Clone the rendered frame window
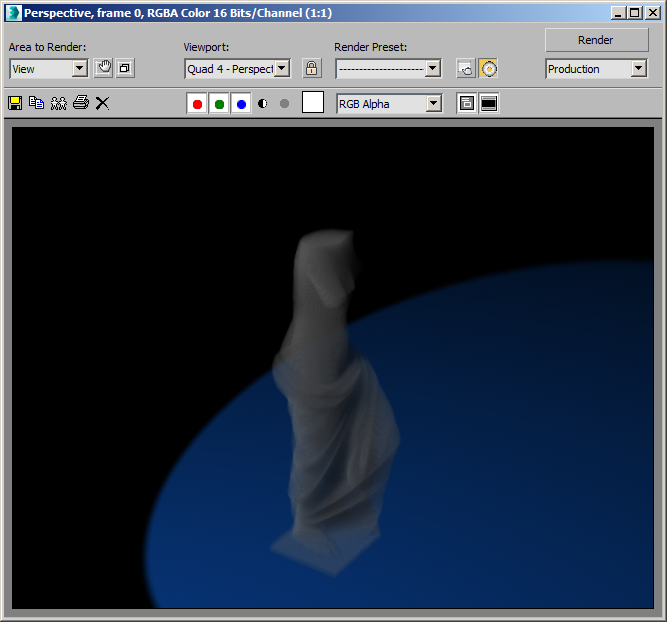Screen dimensions: 667x622 (x=59, y=103)
